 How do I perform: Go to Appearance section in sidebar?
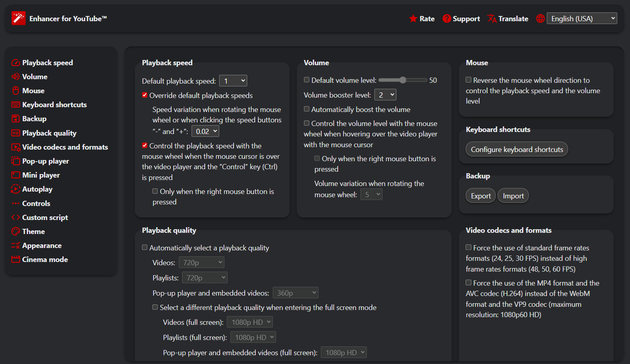42,246
